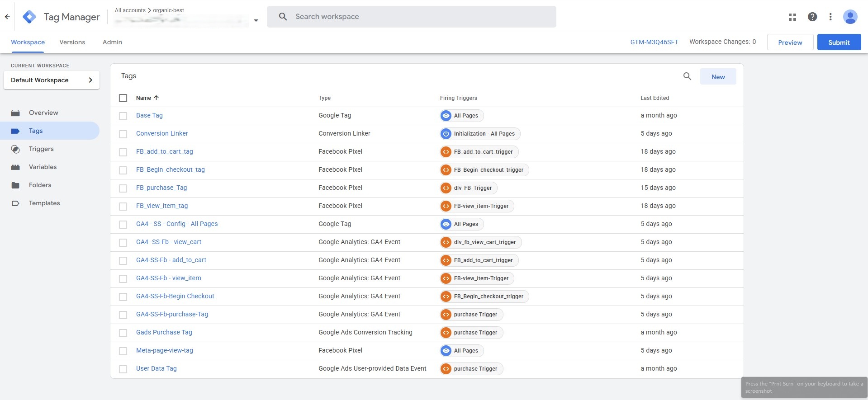Switch to the Versions tab
Image resolution: width=868 pixels, height=400 pixels.
tap(72, 42)
